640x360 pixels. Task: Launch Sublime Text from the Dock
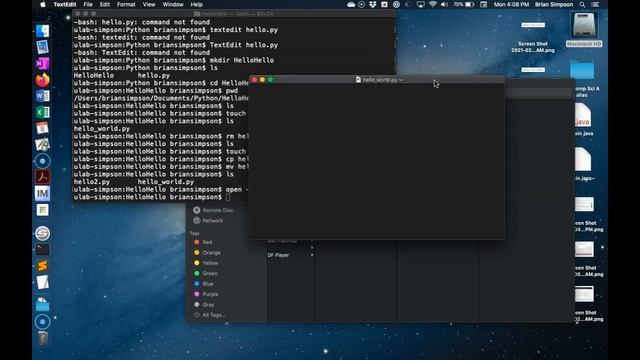coord(42,266)
